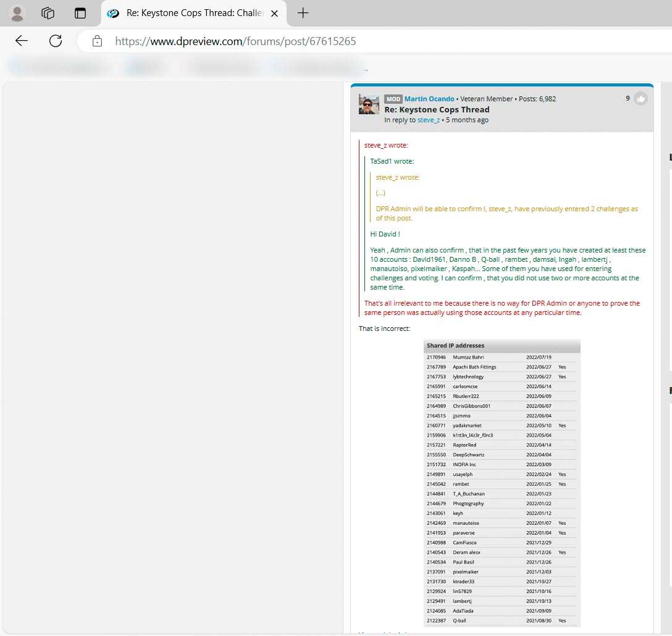Open the browser profile avatar icon
This screenshot has height=636, width=672.
(17, 13)
